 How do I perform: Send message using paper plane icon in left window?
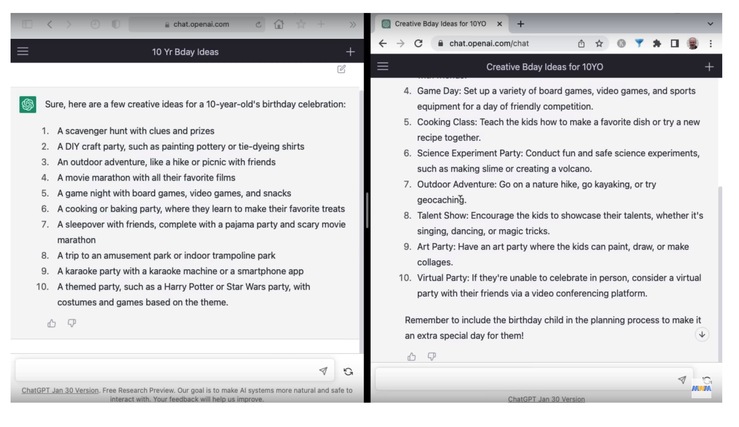[323, 371]
